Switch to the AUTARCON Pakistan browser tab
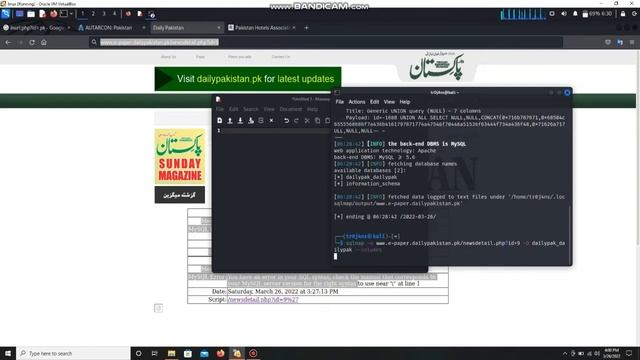The height and width of the screenshot is (360, 640). [108, 28]
